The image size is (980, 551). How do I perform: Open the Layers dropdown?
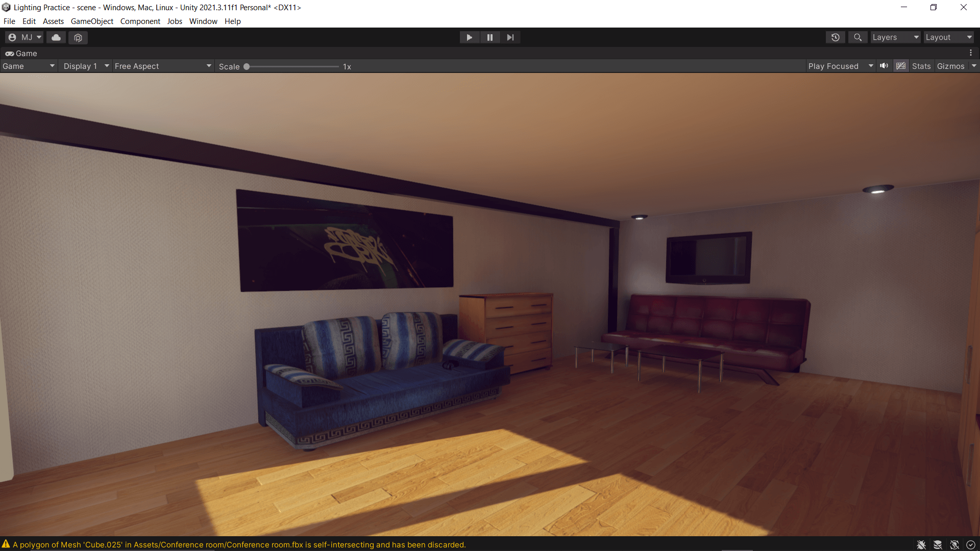click(895, 37)
